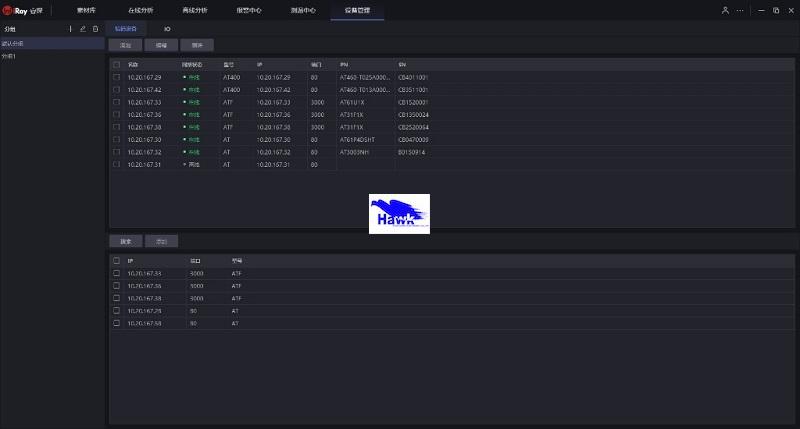Screen dimensions: 800x429
Task: Select the 10.20.167.58 search result checkbox
Action: [x=117, y=323]
